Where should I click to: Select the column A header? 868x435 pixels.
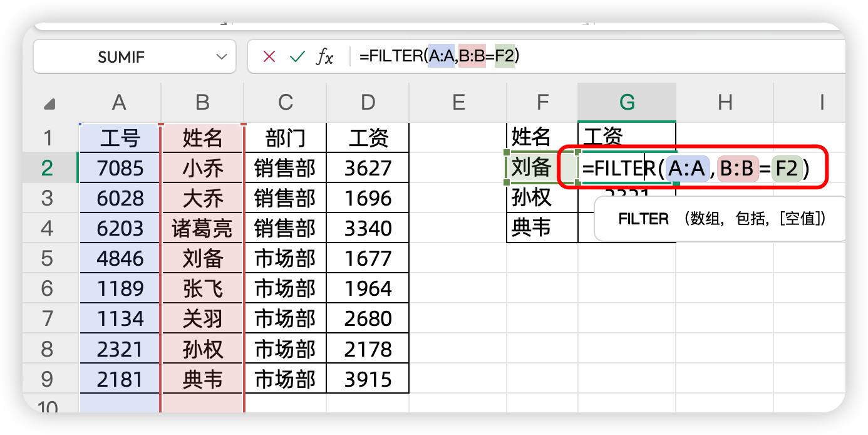(x=119, y=103)
